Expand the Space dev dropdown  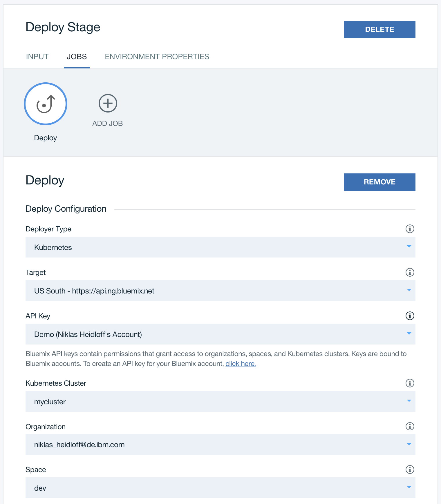[220, 488]
